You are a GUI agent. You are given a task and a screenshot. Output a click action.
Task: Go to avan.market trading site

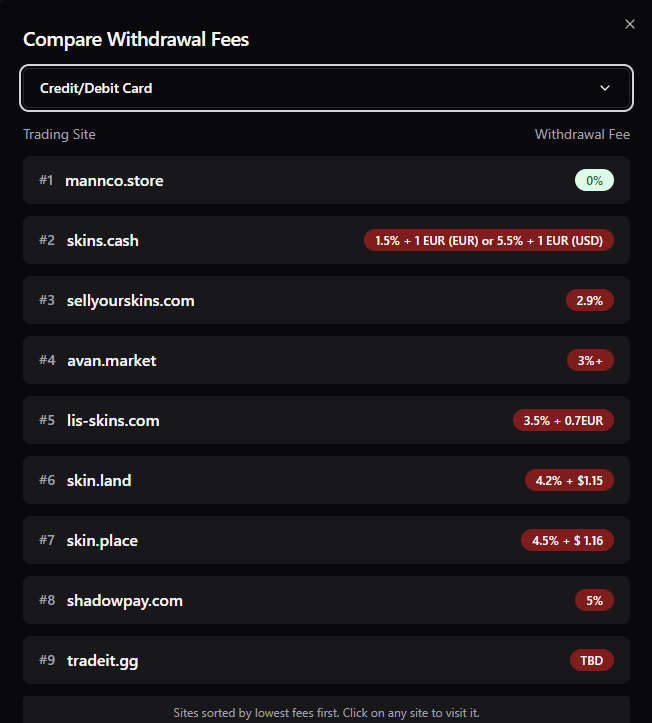[111, 361]
